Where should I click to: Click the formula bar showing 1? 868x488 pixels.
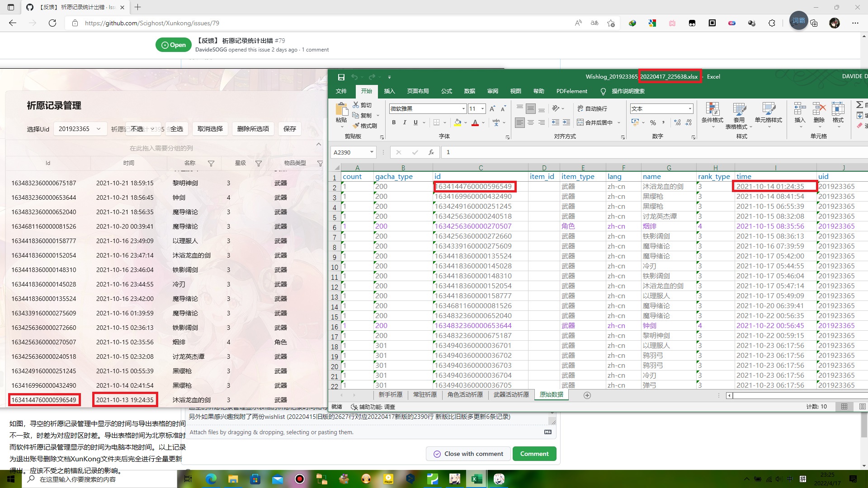(x=655, y=152)
